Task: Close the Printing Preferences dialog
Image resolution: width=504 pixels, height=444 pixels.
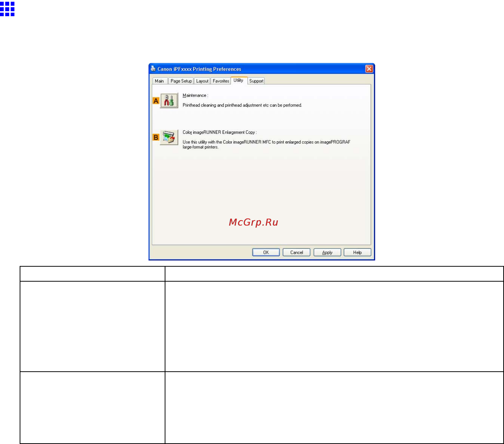Action: [369, 69]
